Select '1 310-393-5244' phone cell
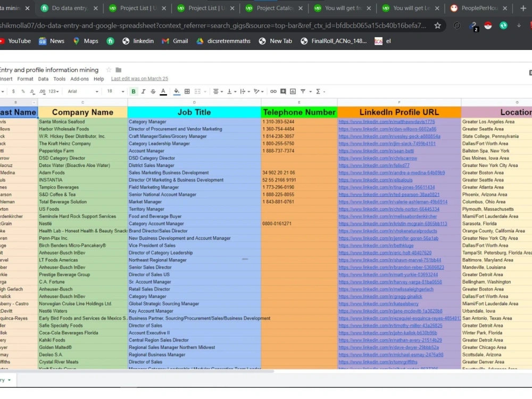Viewport: 532px width, 399px height. 299,122
